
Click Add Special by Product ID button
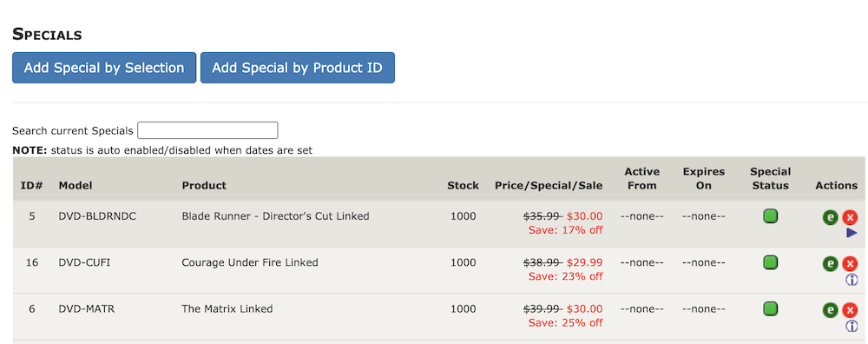[x=297, y=68]
